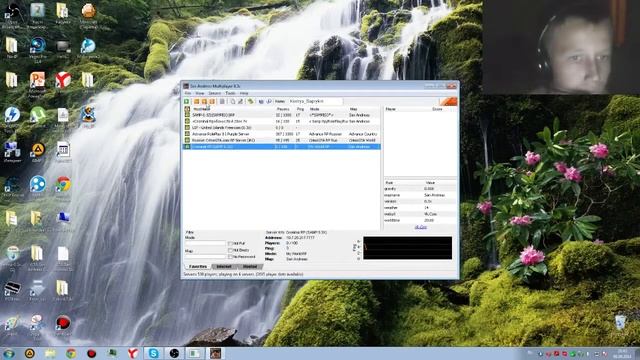
Task: Switch to the Internet tab
Action: (224, 267)
